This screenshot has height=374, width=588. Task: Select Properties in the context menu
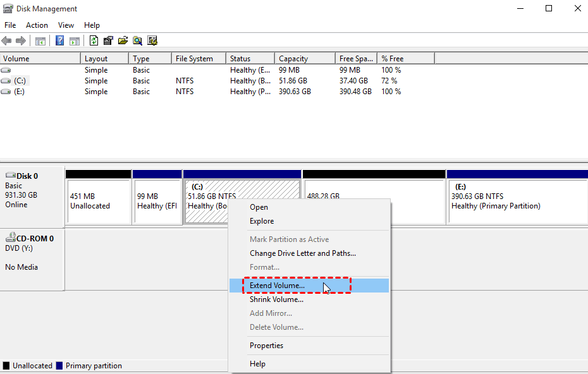[x=266, y=346]
